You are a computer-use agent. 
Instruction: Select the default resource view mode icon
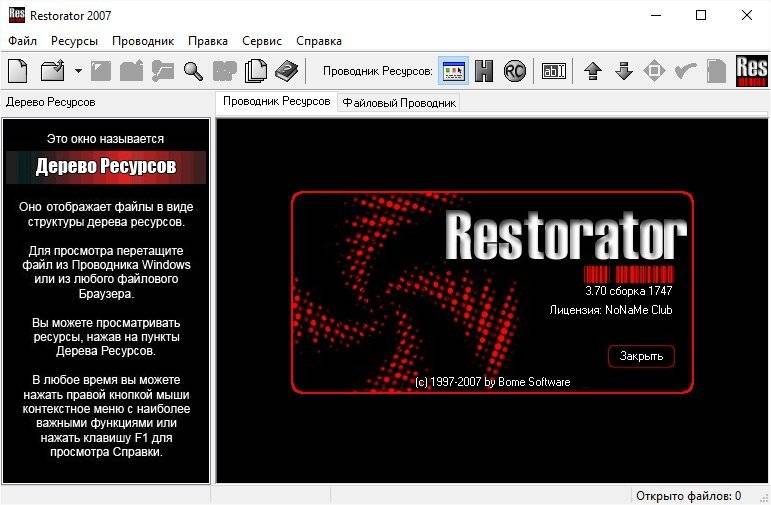[453, 71]
